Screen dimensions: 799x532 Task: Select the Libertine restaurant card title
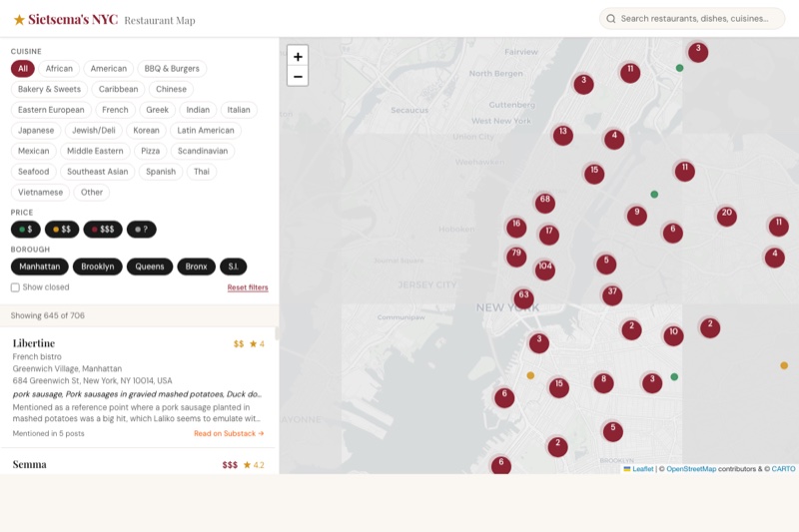tap(34, 343)
